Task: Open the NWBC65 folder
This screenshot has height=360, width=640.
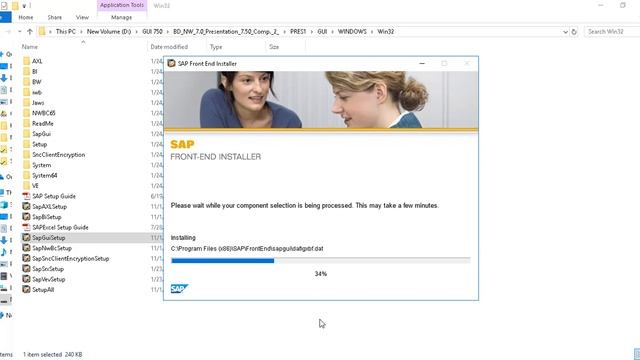Action: coord(43,113)
